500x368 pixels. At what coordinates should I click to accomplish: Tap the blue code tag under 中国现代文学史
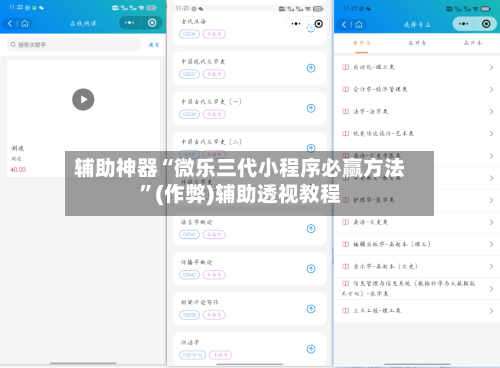(x=189, y=74)
